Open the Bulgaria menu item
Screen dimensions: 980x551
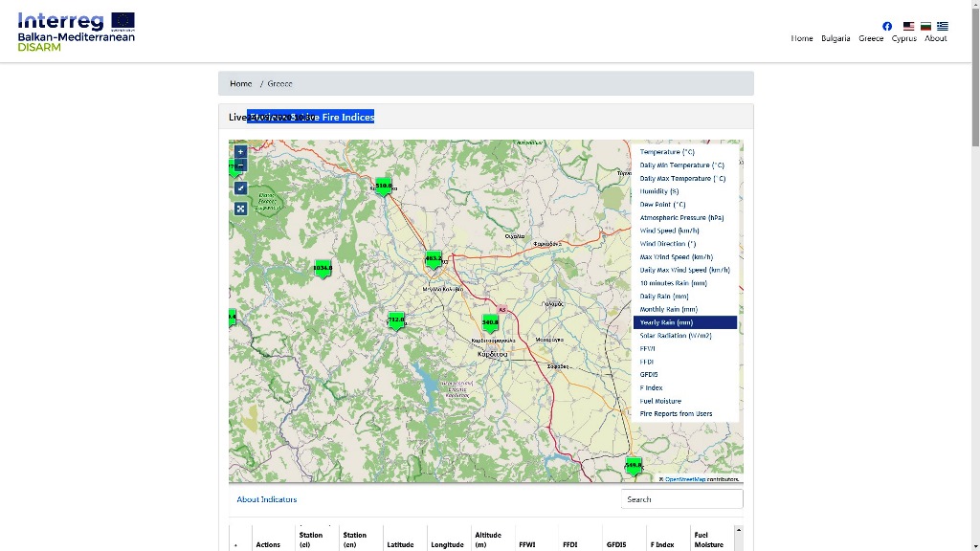coord(835,38)
